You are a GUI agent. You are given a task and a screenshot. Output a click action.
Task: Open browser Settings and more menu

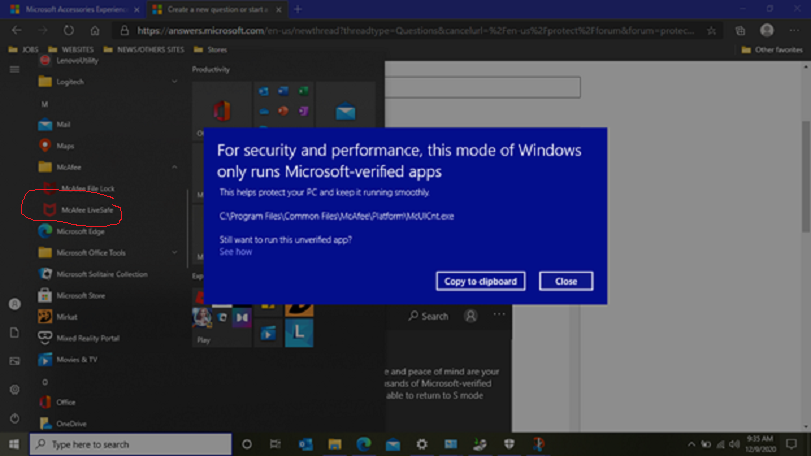(794, 31)
